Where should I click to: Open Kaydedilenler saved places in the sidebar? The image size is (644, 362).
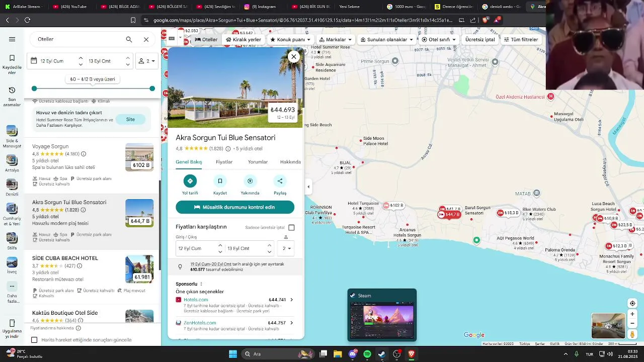(12, 64)
